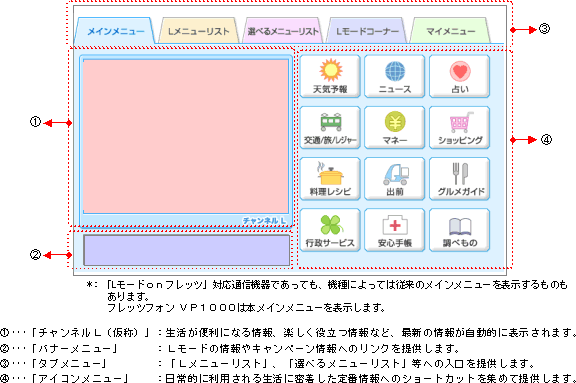Open the 選べるメニューリスト tab
This screenshot has width=576, height=383.
pos(282,31)
